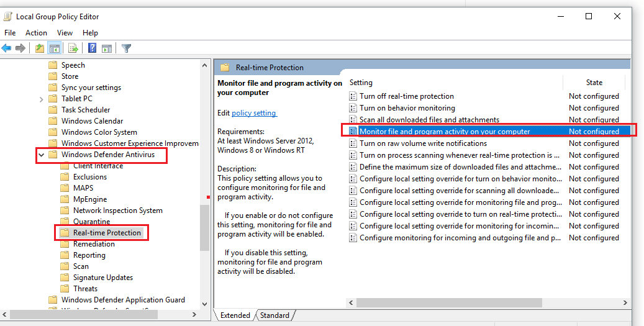Image resolution: width=644 pixels, height=326 pixels.
Task: Open the Help menu
Action: pos(90,33)
